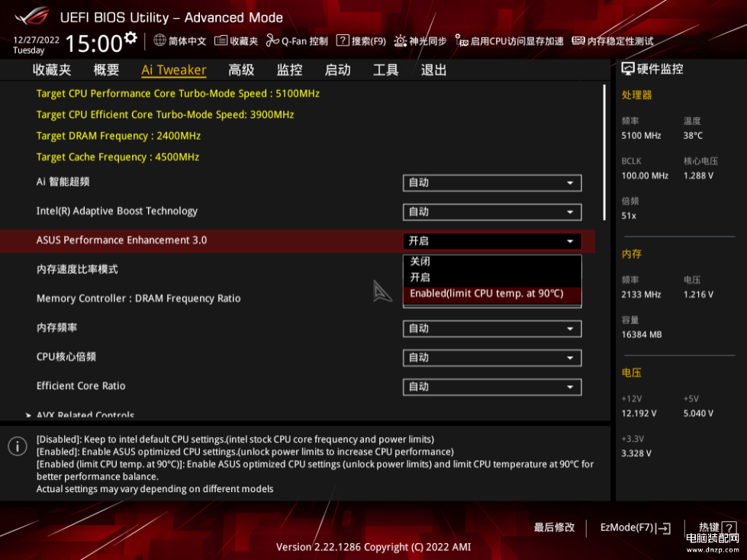Switch to the 启动 tab
The width and height of the screenshot is (747, 560).
pyautogui.click(x=338, y=70)
